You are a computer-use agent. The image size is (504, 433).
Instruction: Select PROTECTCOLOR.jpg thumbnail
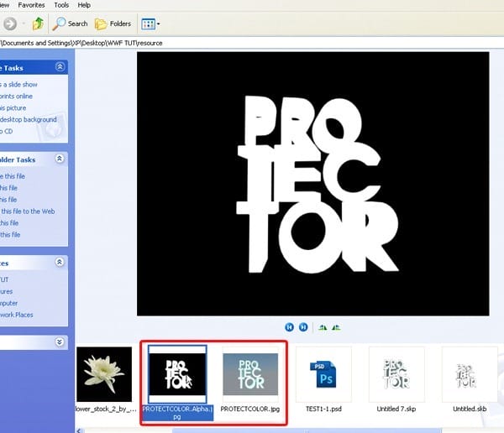point(250,374)
